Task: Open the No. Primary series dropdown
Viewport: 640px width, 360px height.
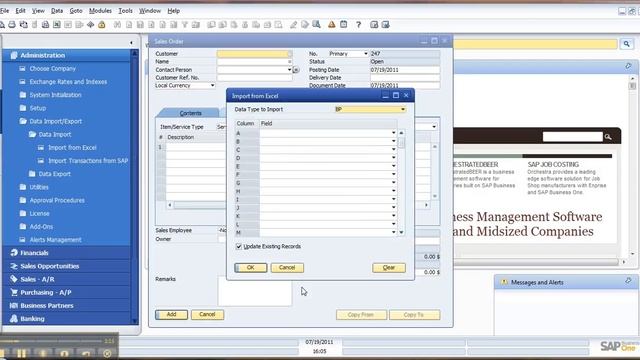Action: [x=366, y=53]
